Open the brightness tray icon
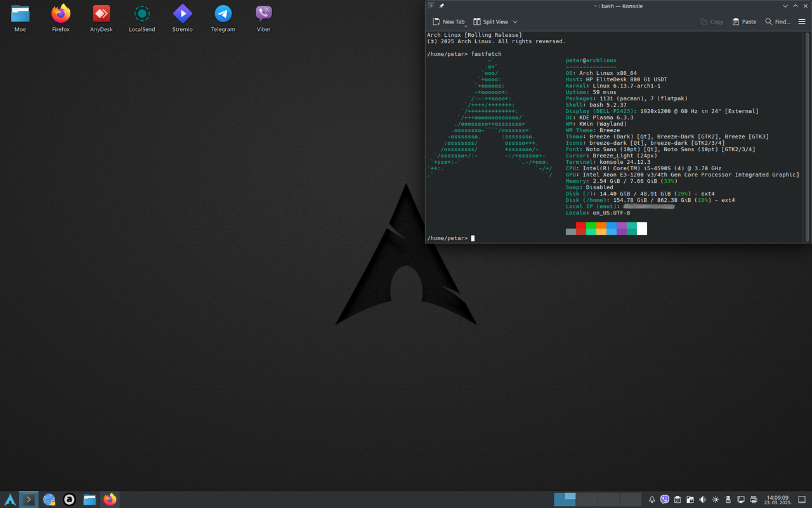The height and width of the screenshot is (508, 812). (x=716, y=500)
